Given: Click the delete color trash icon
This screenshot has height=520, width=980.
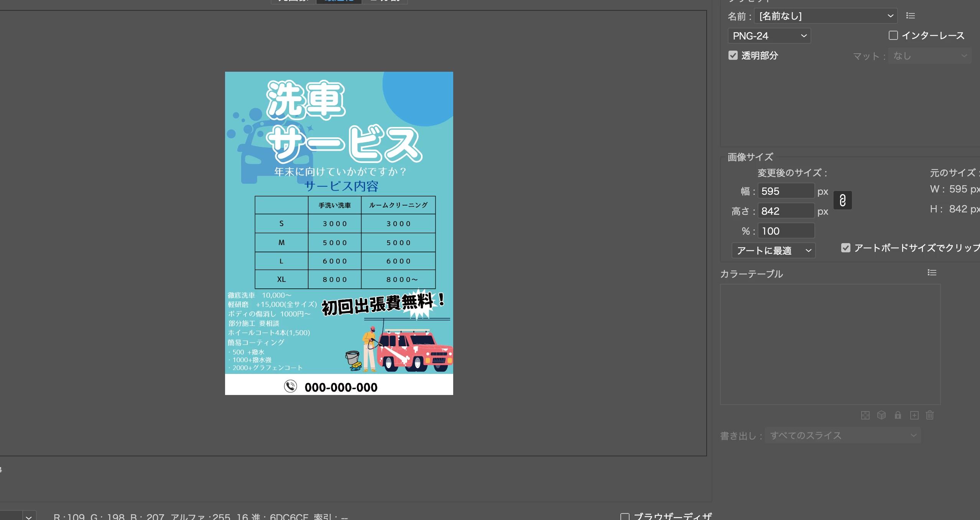Looking at the screenshot, I should pos(930,415).
